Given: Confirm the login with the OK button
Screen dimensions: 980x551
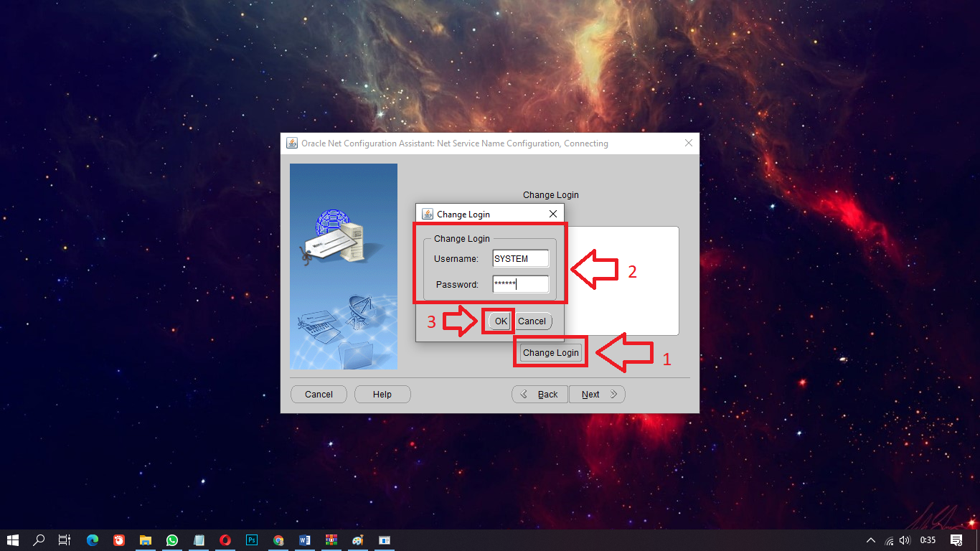Looking at the screenshot, I should (501, 321).
